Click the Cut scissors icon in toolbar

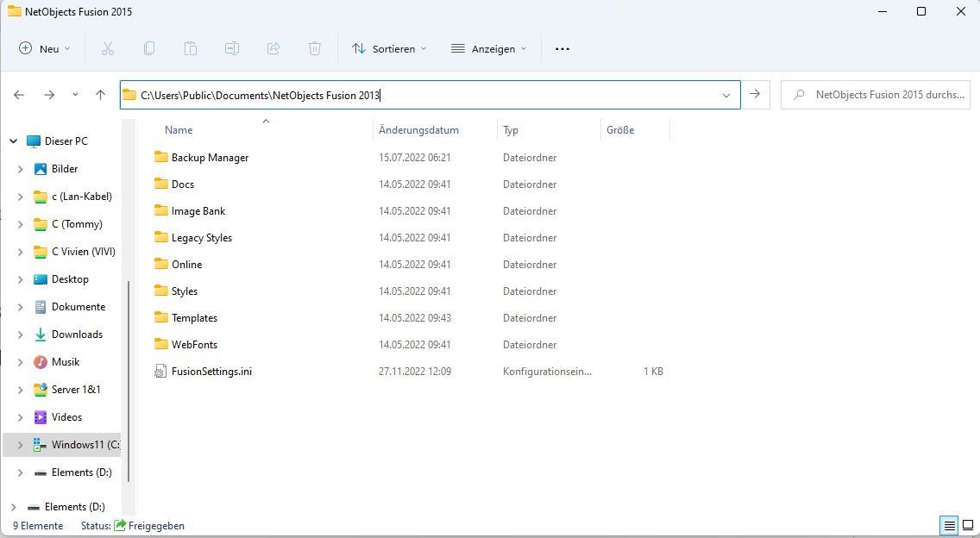pyautogui.click(x=108, y=49)
